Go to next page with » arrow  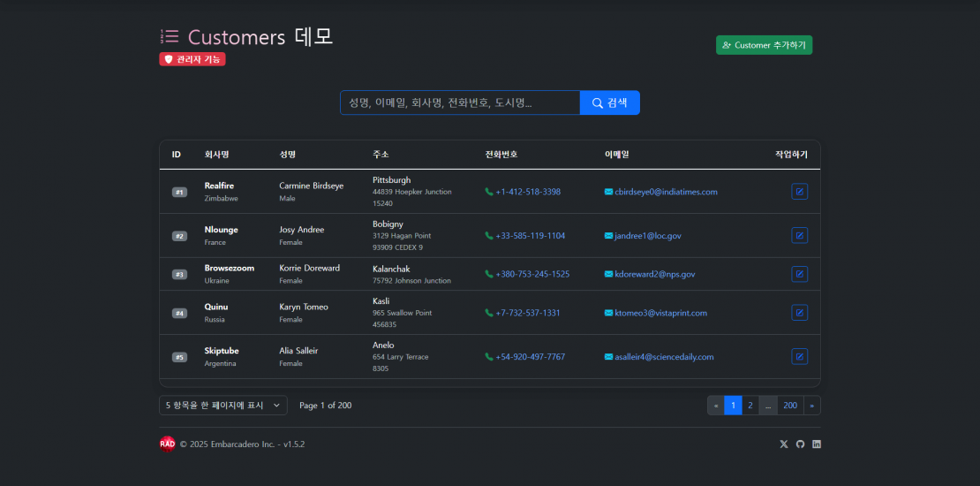tap(811, 406)
